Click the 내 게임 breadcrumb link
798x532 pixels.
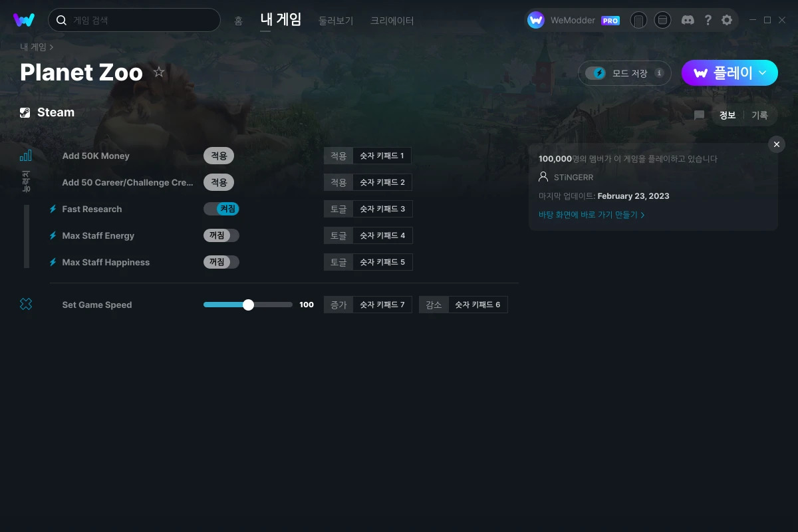[x=33, y=47]
